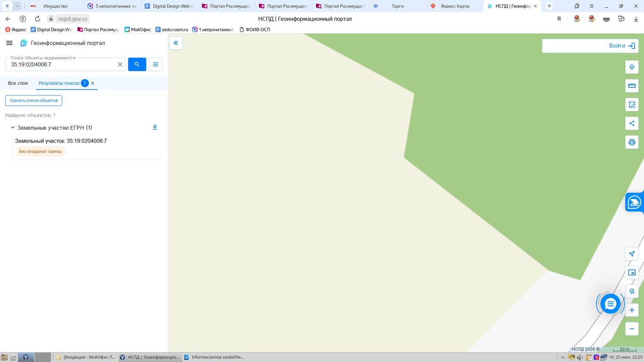
Task: Reload the current page
Action: (37, 19)
